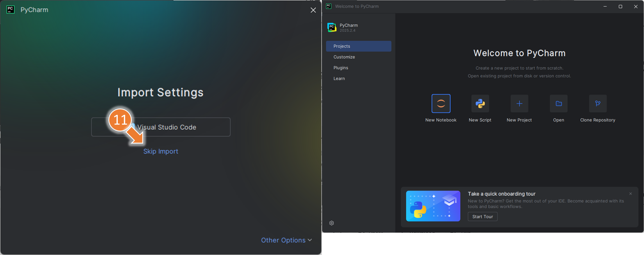Click Take a quick onboarding tour title
644x255 pixels.
coord(502,194)
